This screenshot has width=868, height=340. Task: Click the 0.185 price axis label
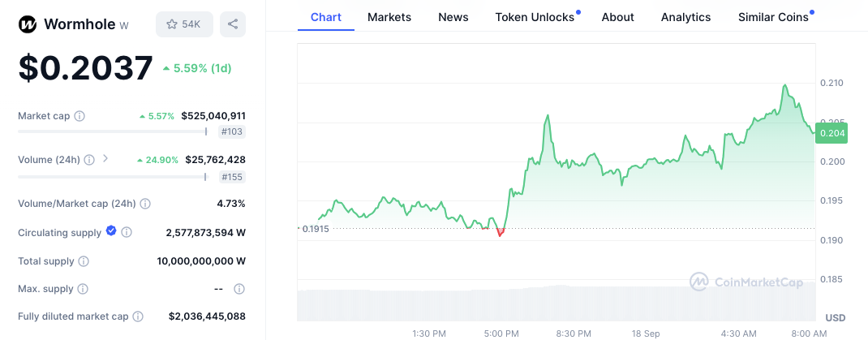832,279
